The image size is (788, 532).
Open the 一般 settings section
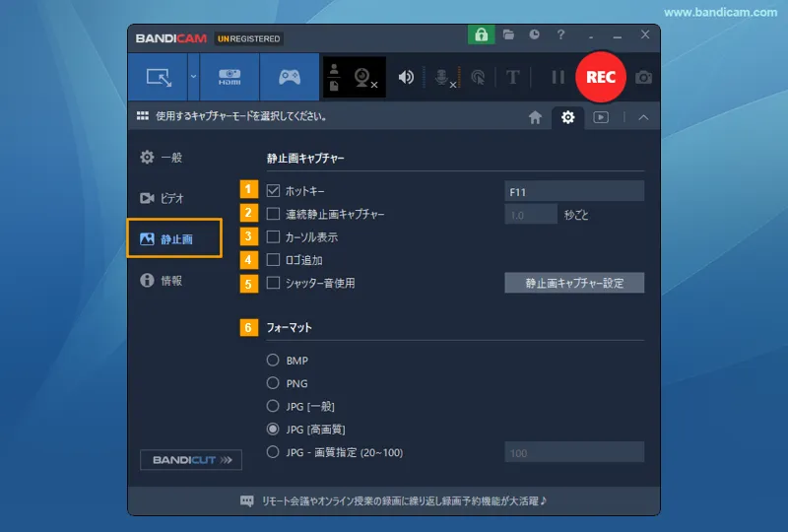click(x=162, y=158)
